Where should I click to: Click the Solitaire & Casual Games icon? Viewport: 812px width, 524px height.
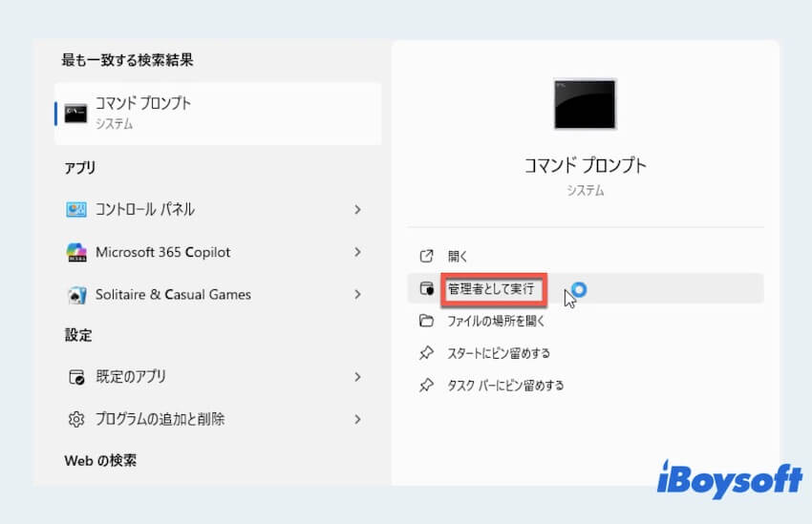[76, 295]
